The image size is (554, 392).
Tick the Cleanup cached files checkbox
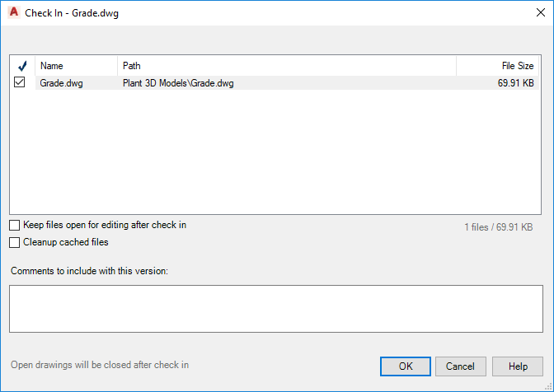[x=15, y=243]
